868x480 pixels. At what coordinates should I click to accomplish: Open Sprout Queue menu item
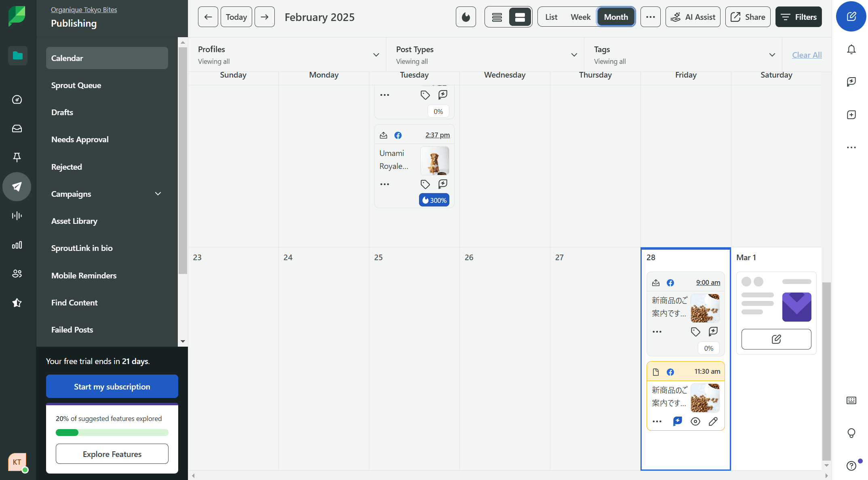click(76, 85)
